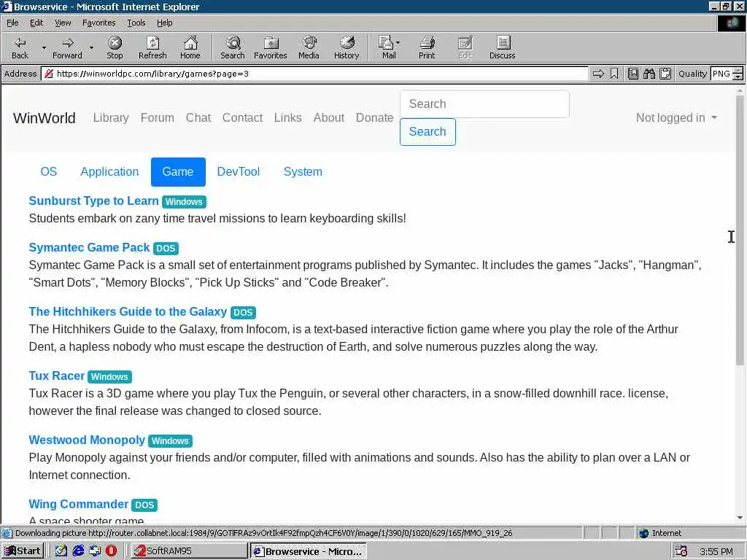
Task: Click the Go arrow next to address bar
Action: point(598,74)
